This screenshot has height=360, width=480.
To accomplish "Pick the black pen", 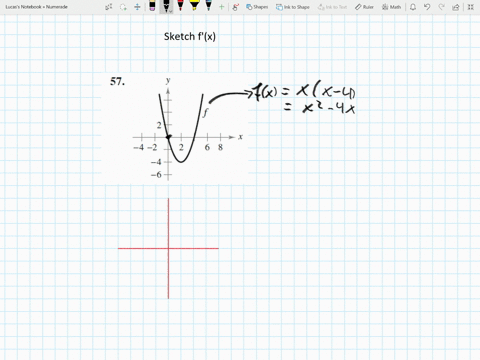I will click(x=166, y=6).
